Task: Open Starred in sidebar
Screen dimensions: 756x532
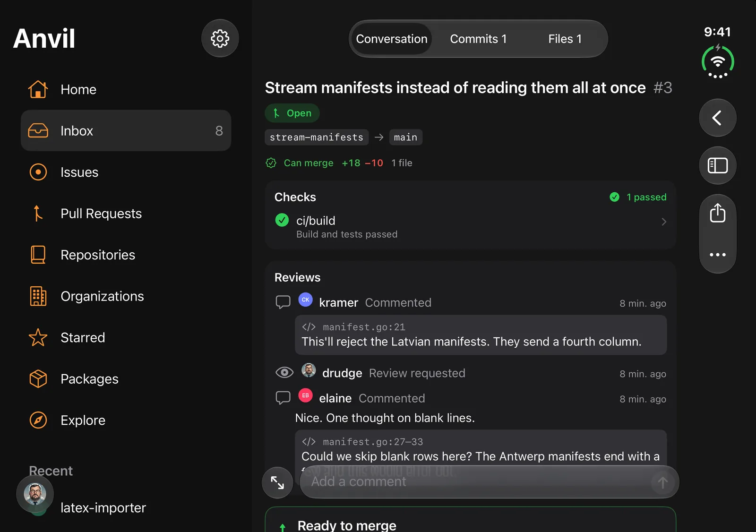Action: click(126, 337)
